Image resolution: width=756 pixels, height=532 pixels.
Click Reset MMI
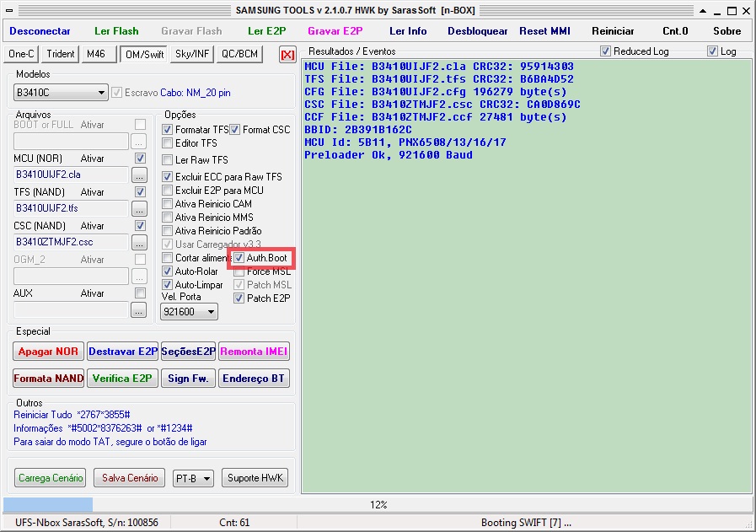(x=544, y=31)
